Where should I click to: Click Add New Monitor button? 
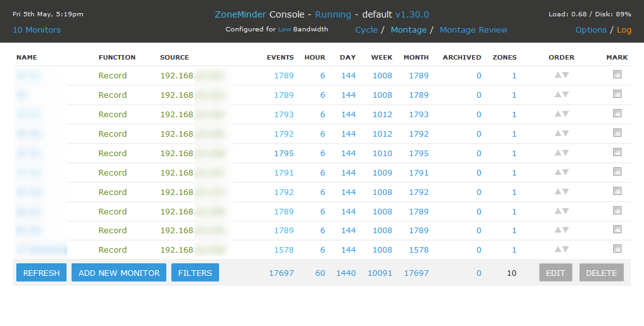click(119, 273)
